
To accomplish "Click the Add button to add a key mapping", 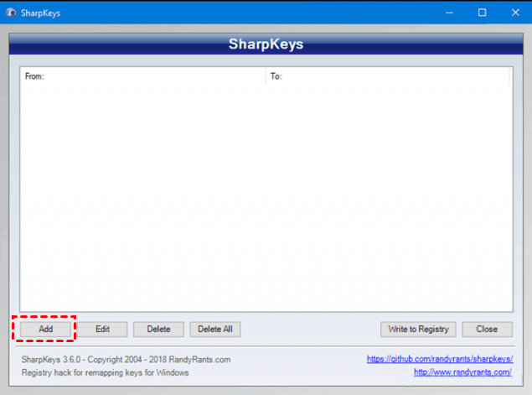I will 45,329.
